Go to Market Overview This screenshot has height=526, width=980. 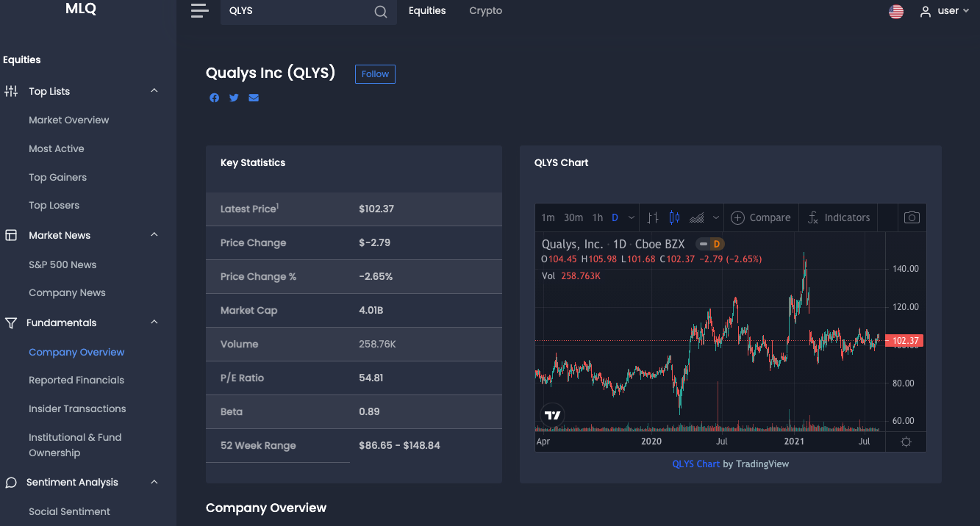coord(69,120)
